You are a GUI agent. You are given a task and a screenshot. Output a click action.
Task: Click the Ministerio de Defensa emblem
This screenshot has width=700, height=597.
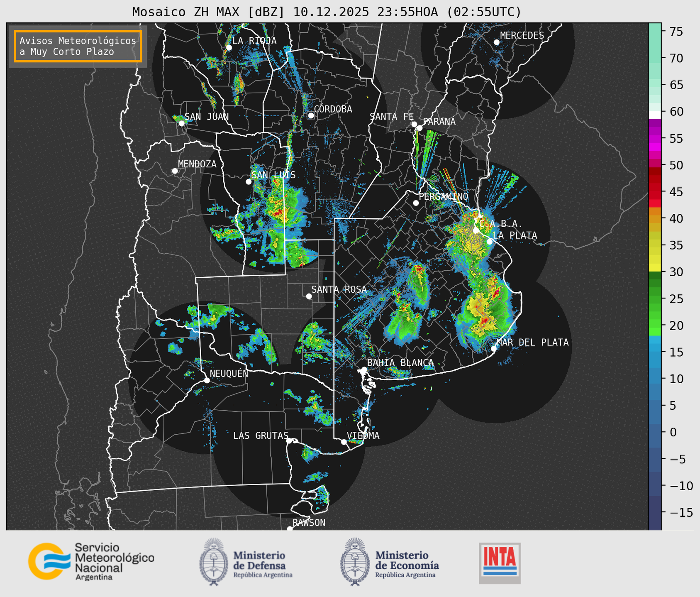[214, 562]
